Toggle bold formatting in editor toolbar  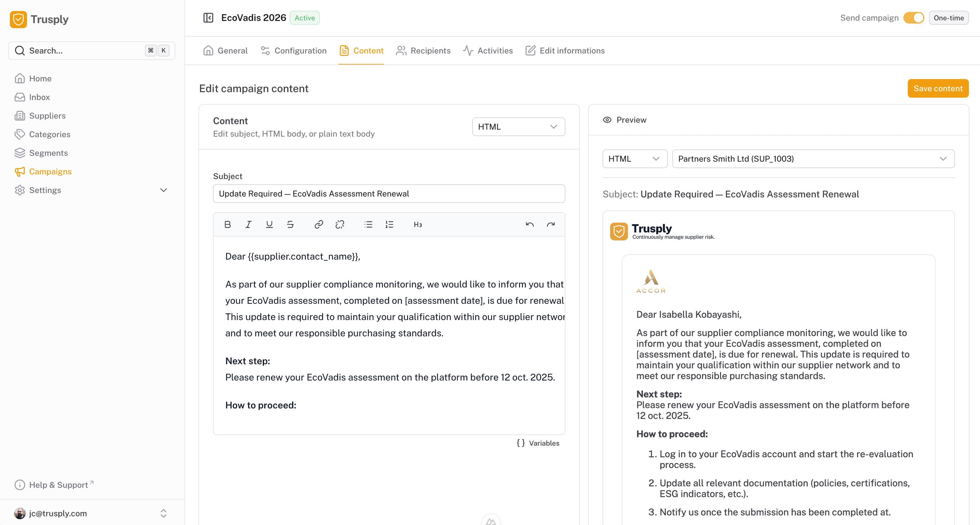pos(228,224)
